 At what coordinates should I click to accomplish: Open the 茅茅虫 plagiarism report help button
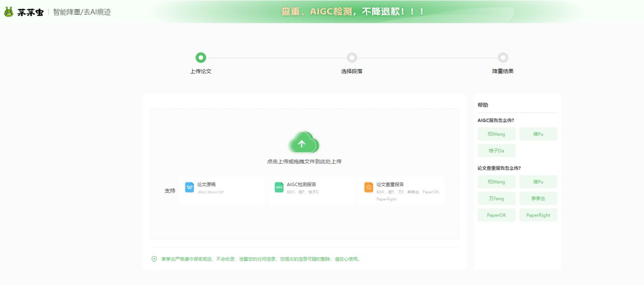pyautogui.click(x=538, y=198)
